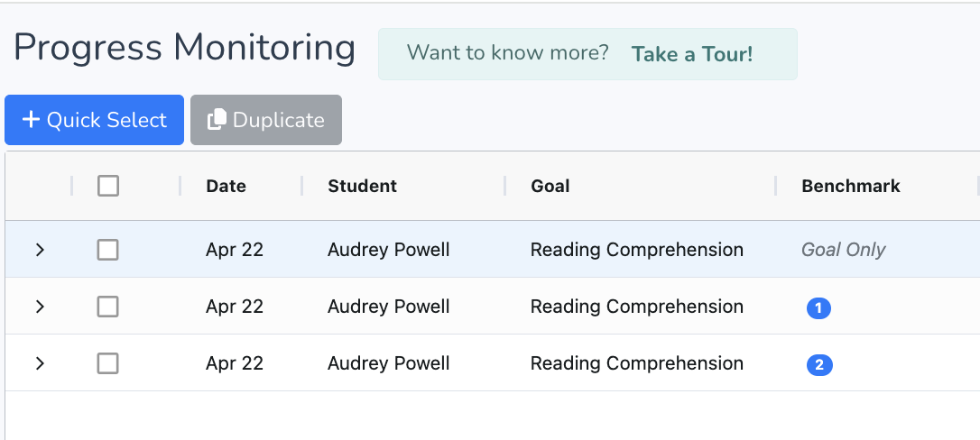Click the blue benchmark 2 badge
This screenshot has width=980, height=440.
pos(819,365)
